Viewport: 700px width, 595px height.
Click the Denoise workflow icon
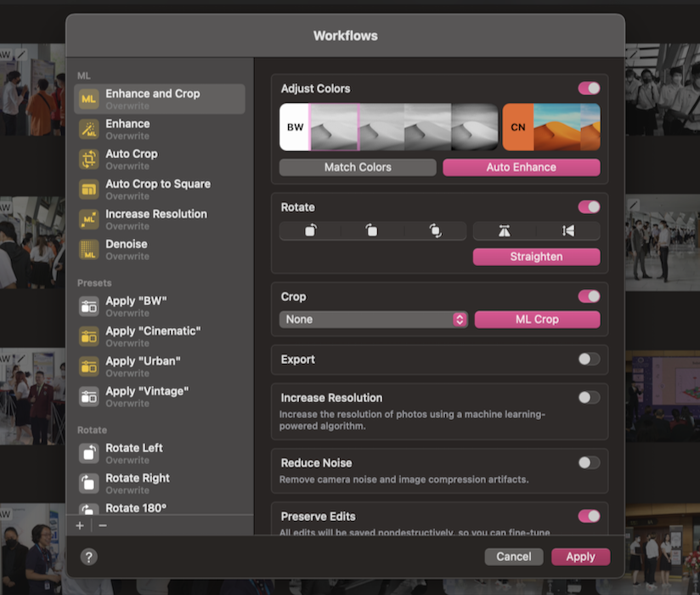pos(89,249)
